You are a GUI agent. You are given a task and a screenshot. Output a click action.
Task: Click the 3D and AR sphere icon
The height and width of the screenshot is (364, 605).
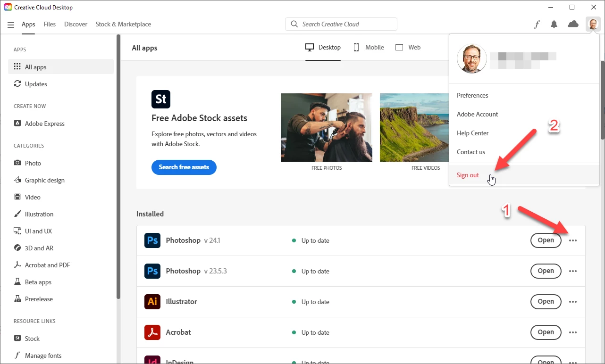(x=17, y=248)
